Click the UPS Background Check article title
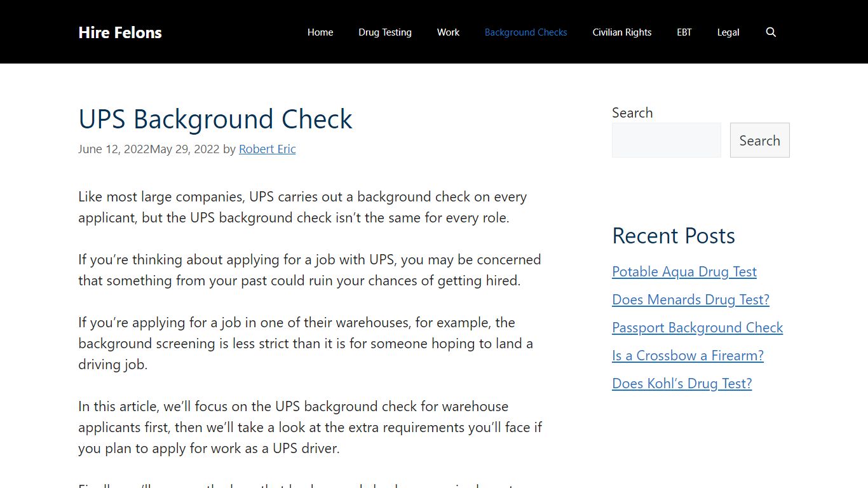The width and height of the screenshot is (868, 488). pyautogui.click(x=215, y=119)
